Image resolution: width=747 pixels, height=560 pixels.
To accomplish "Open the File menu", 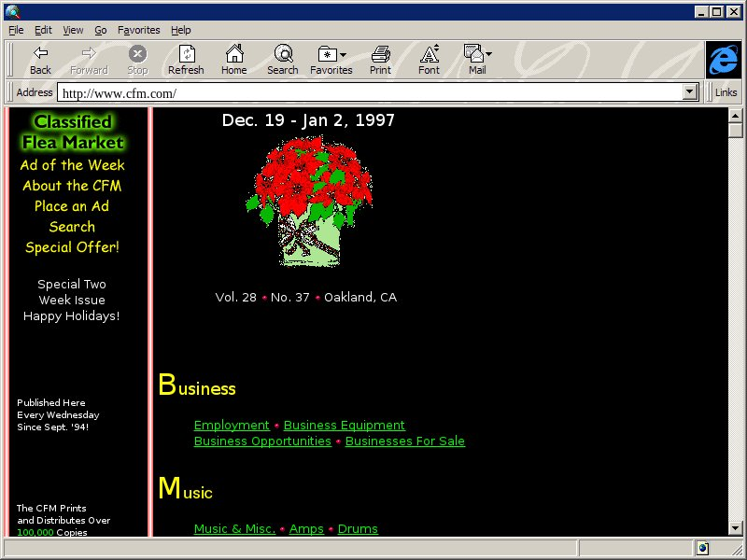I will pos(16,30).
